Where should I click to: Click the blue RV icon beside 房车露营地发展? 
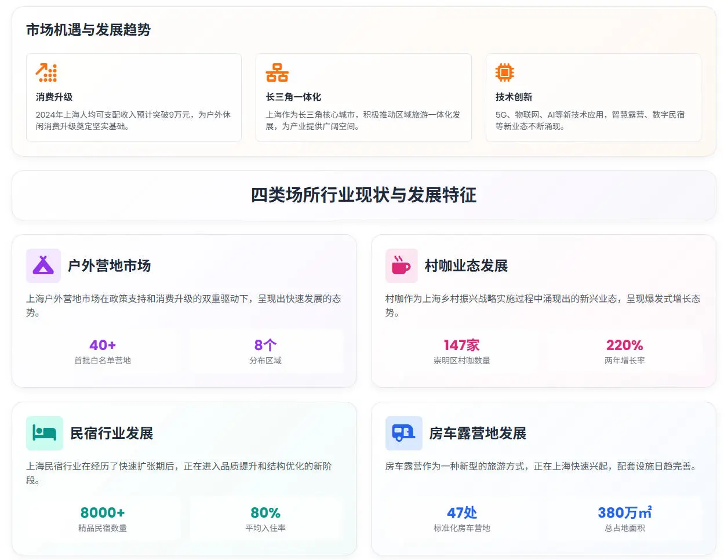click(x=403, y=432)
